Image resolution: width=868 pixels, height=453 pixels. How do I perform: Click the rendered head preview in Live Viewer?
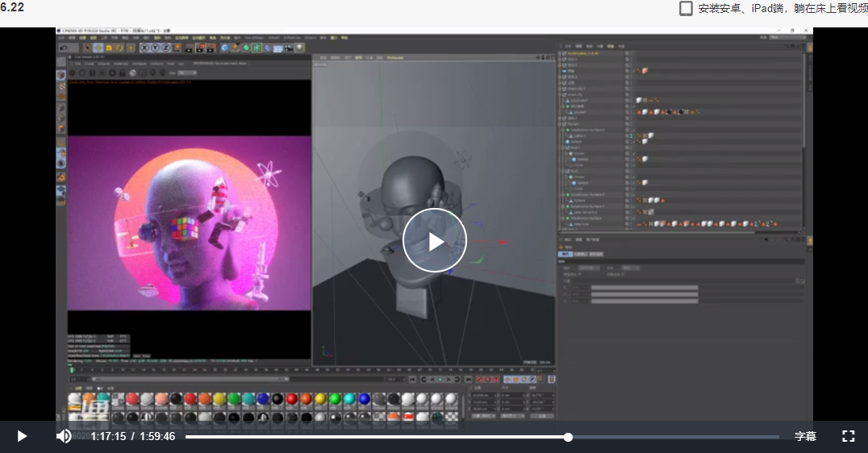point(190,223)
